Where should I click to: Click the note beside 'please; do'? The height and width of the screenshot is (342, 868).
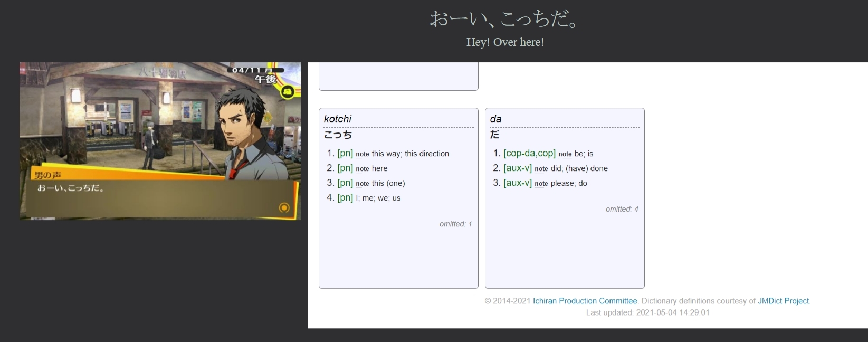coord(541,184)
